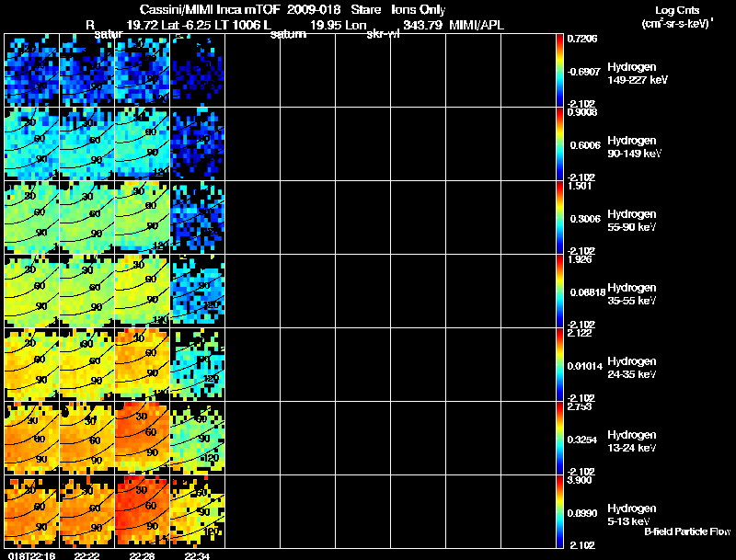Select the color scale beside Hydrogen 35-55 keV
This screenshot has width=736, height=560.
(561, 291)
